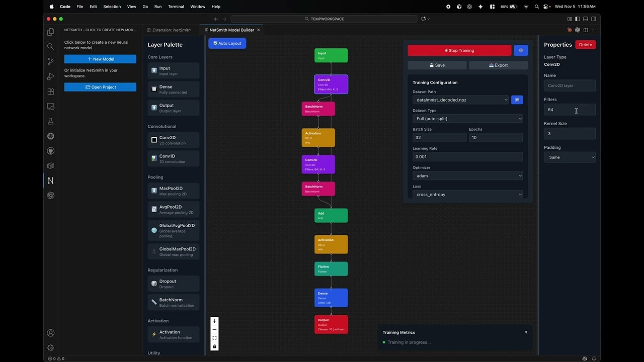
Task: Open the Selection menu
Action: click(x=112, y=7)
